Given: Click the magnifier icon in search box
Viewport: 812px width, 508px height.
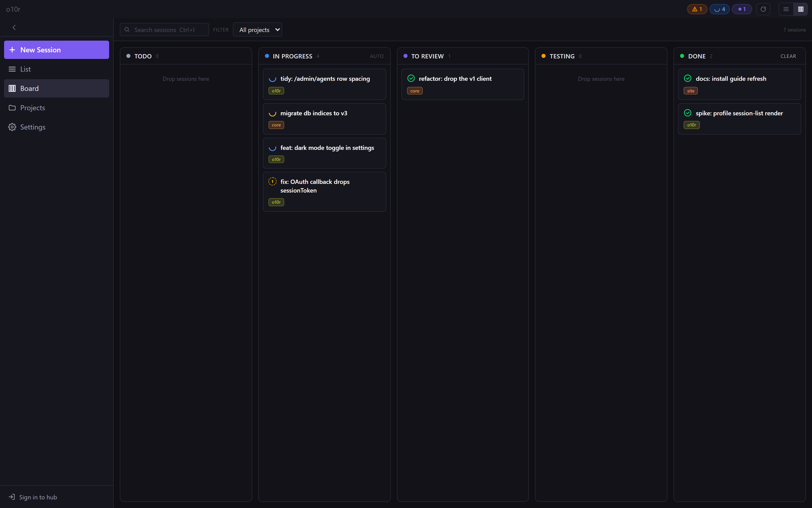Looking at the screenshot, I should pos(127,29).
